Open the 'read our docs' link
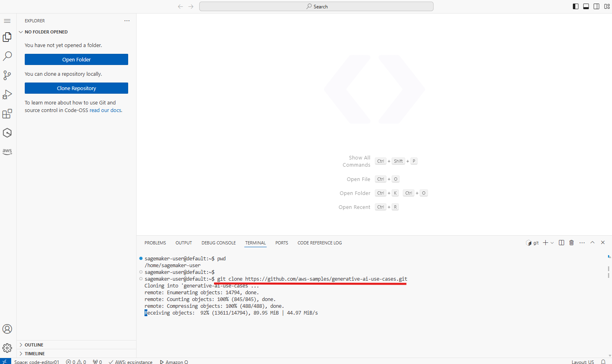This screenshot has width=612, height=364. [x=105, y=110]
